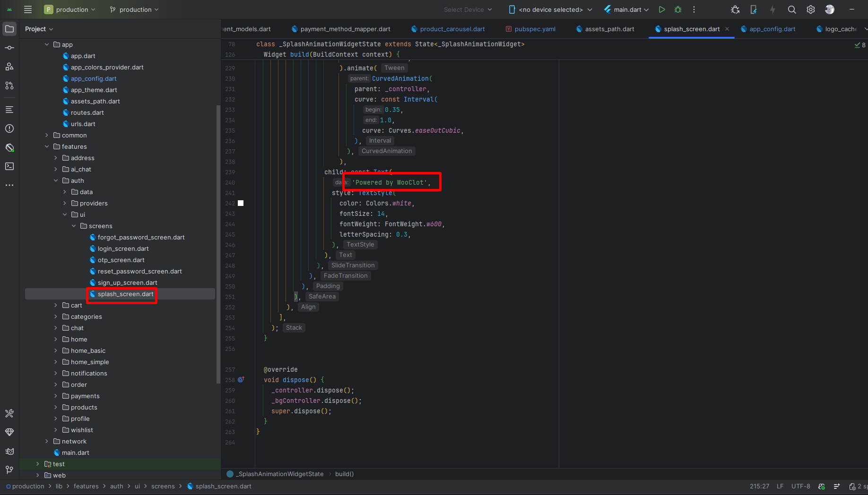Open the Commit tool window
This screenshot has height=495, width=868.
[9, 48]
